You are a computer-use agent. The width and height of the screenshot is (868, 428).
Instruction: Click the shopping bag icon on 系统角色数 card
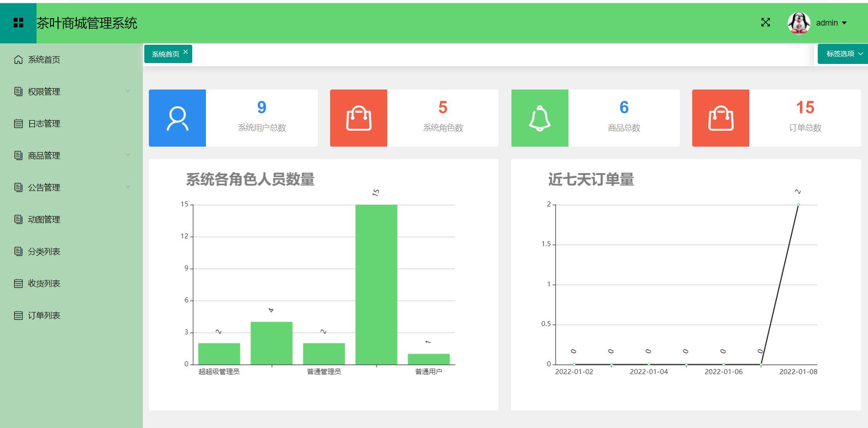point(359,117)
